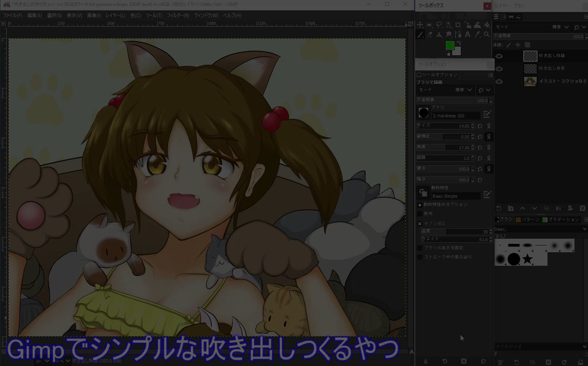This screenshot has width=588, height=366.
Task: Delete the layer button in layers panel
Action: coord(582,208)
